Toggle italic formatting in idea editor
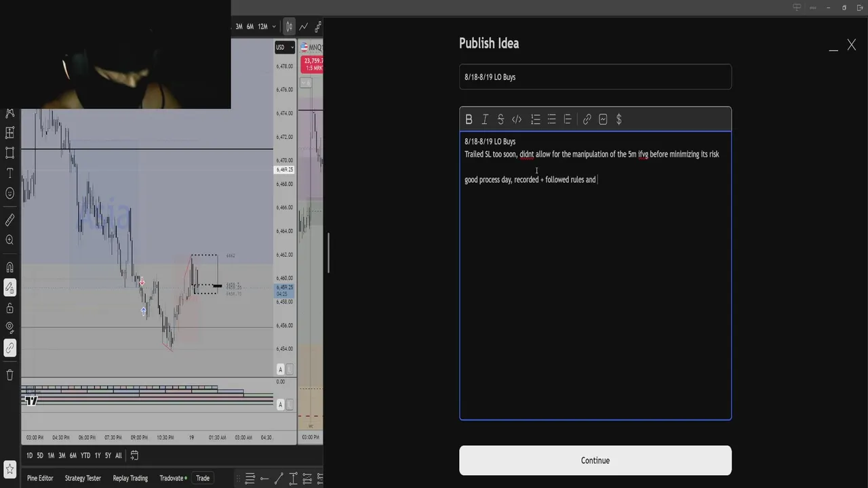 (485, 119)
